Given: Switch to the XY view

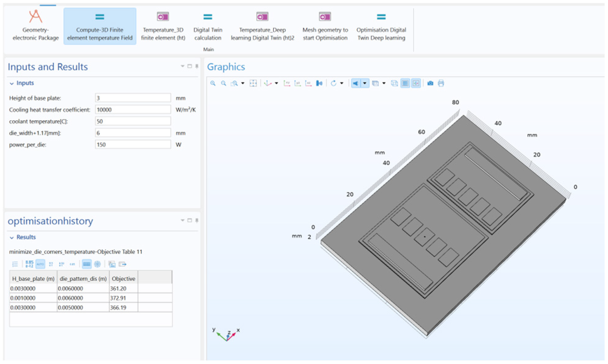Looking at the screenshot, I should pyautogui.click(x=287, y=83).
